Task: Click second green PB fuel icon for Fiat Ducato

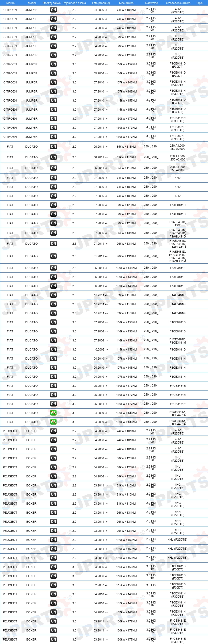Action: pyautogui.click(x=53, y=422)
